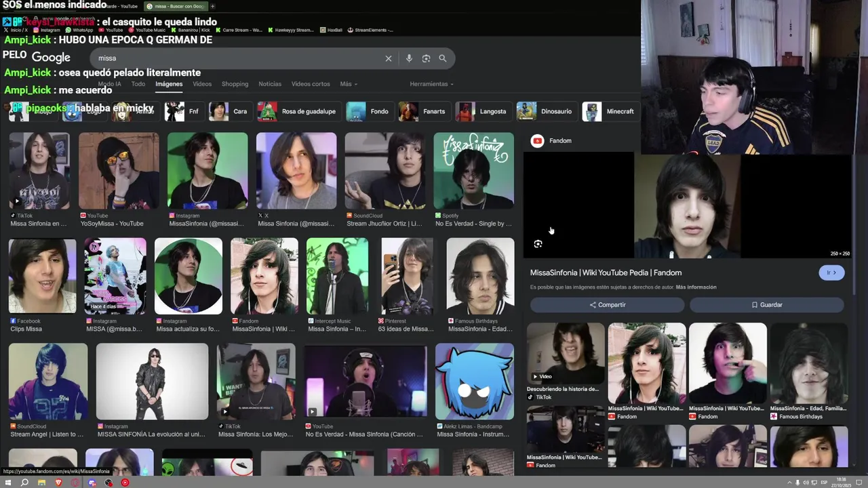Open the Alekz Limas Bandcamp blue mascot image
868x488 pixels.
click(475, 382)
